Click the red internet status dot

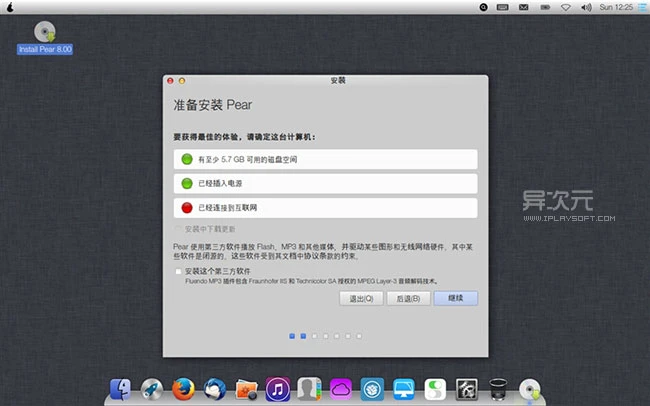[187, 208]
